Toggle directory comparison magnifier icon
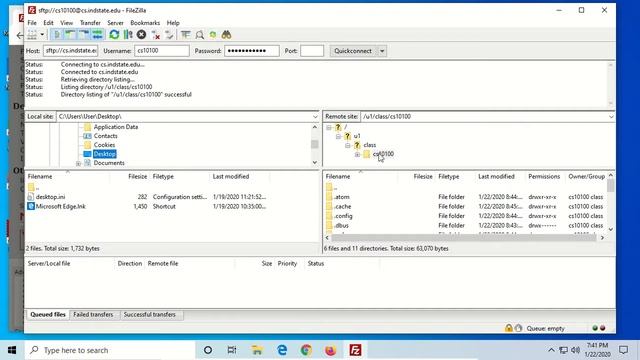Image resolution: width=640 pixels, height=360 pixels. 199,35
